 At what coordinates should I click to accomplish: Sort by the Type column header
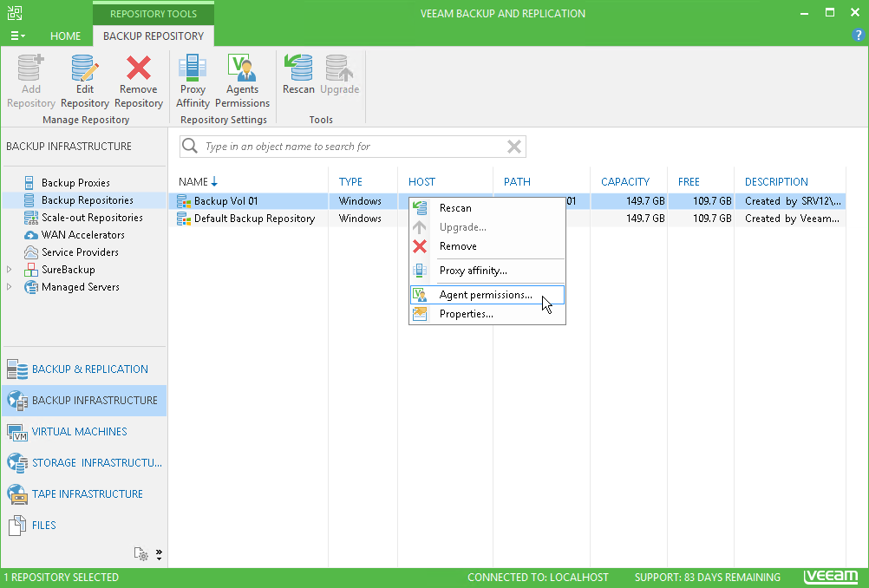click(350, 182)
